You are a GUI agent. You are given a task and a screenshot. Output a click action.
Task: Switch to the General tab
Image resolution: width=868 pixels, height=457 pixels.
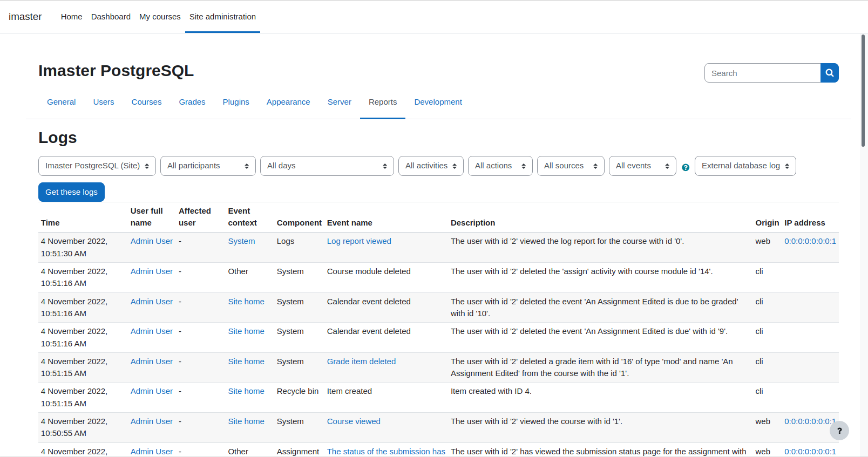[62, 102]
